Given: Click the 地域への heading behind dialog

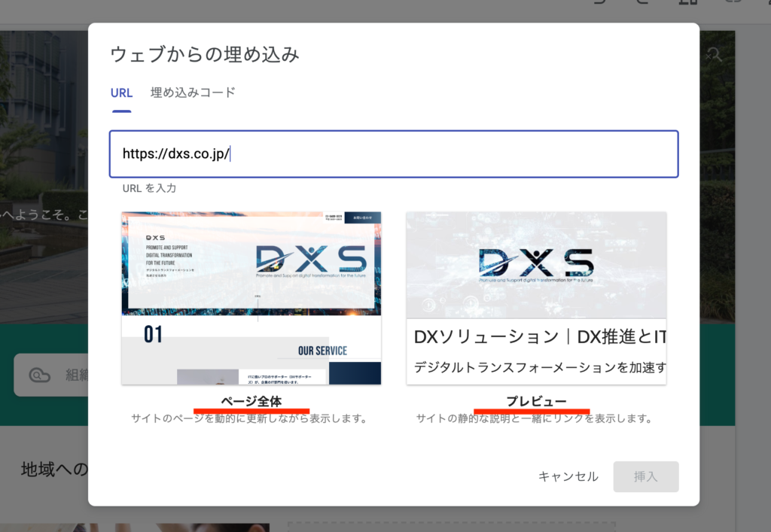Looking at the screenshot, I should pyautogui.click(x=54, y=470).
